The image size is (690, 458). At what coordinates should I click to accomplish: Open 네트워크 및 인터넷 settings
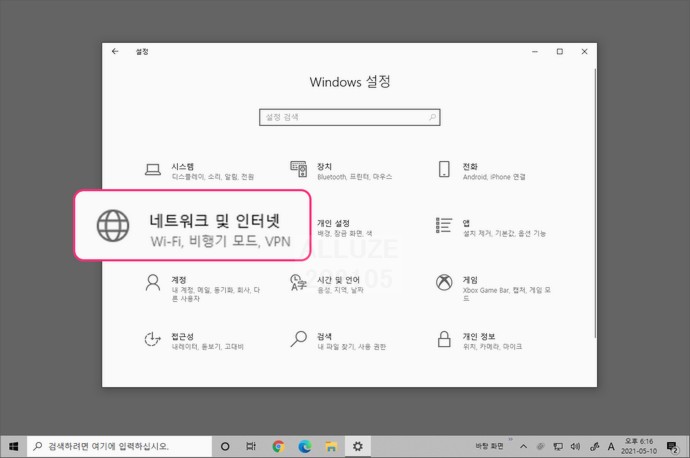[x=193, y=225]
